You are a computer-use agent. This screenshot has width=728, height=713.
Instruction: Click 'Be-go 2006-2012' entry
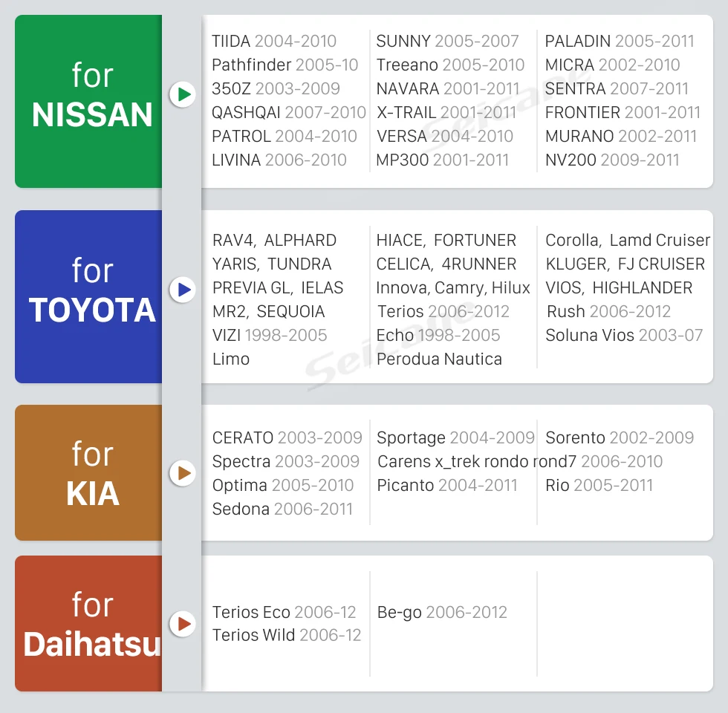[442, 612]
